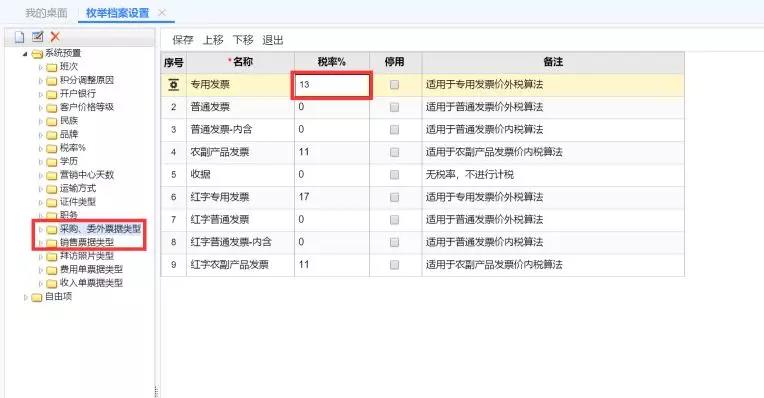764x398 pixels.
Task: Click the folder icon of 证件类型
Action: (52, 203)
